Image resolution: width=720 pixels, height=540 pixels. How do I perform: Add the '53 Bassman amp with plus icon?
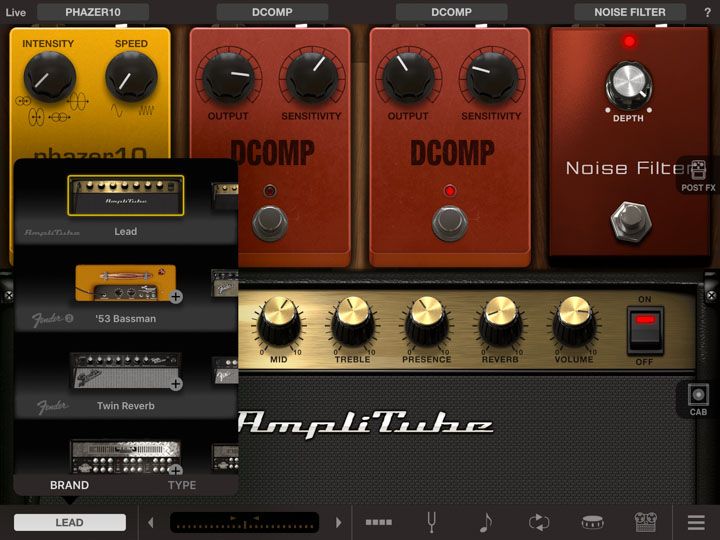[x=175, y=297]
